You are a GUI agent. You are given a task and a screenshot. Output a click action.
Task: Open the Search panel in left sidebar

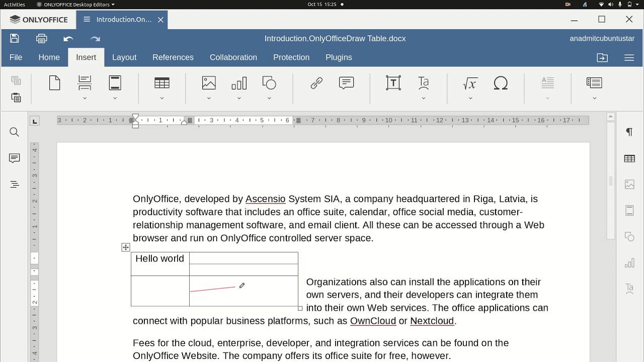14,132
